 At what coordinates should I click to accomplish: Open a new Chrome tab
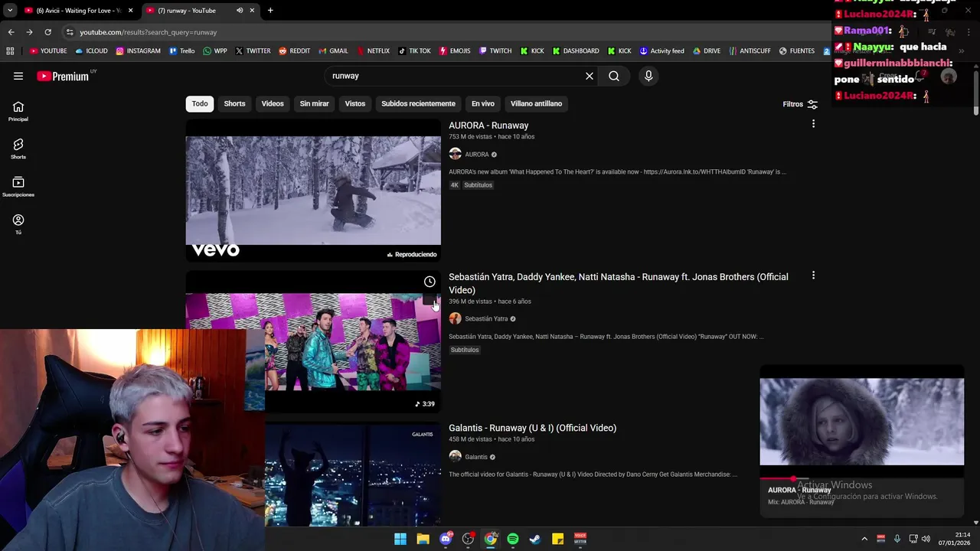[270, 11]
